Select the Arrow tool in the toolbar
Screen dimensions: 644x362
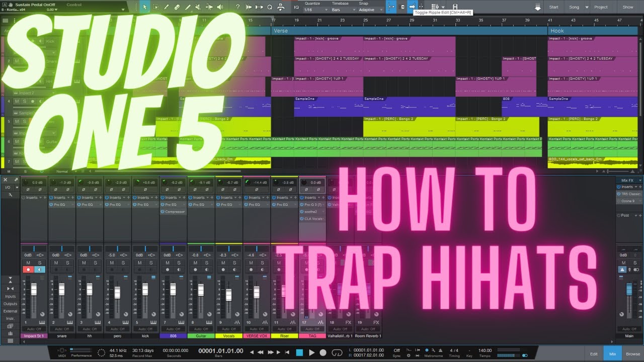pyautogui.click(x=145, y=7)
